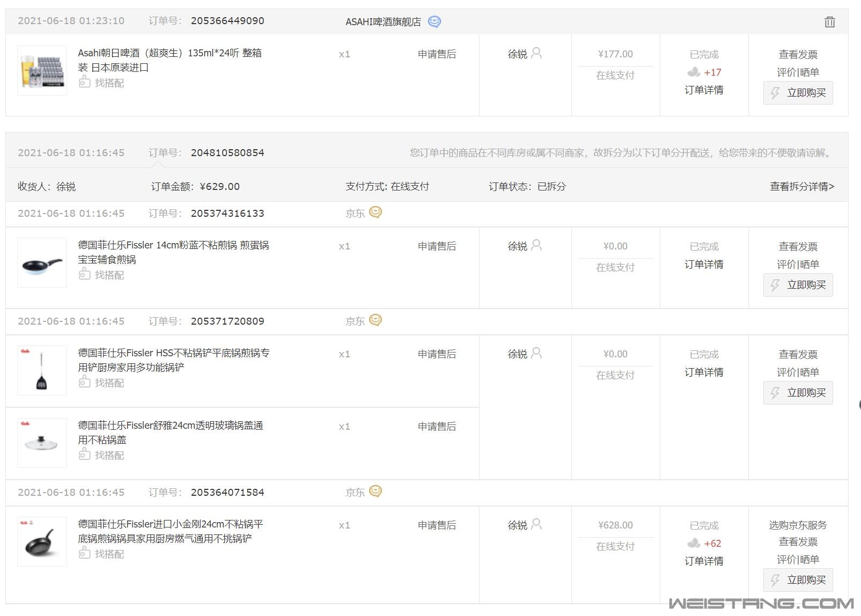
Task: Click order number 205364071584
Action: pyautogui.click(x=227, y=493)
